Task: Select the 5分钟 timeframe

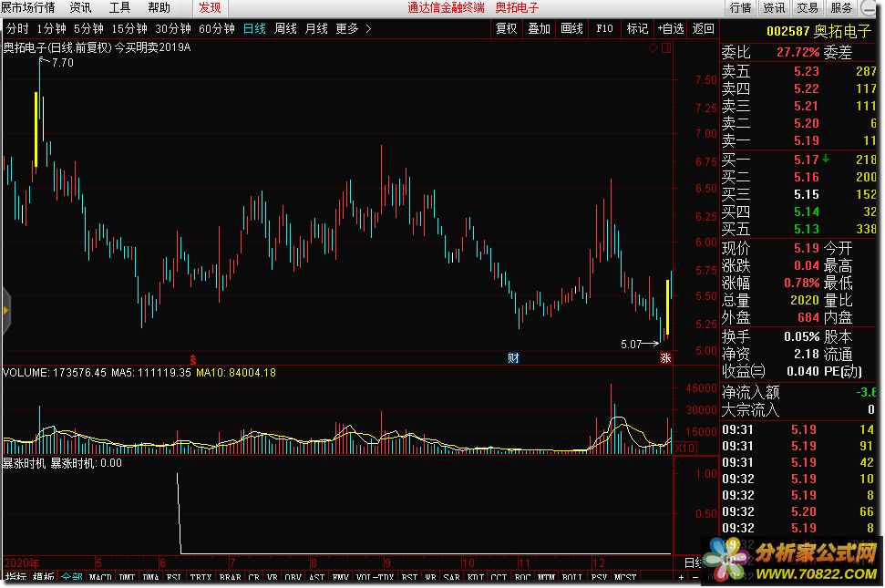Action: coord(88,28)
